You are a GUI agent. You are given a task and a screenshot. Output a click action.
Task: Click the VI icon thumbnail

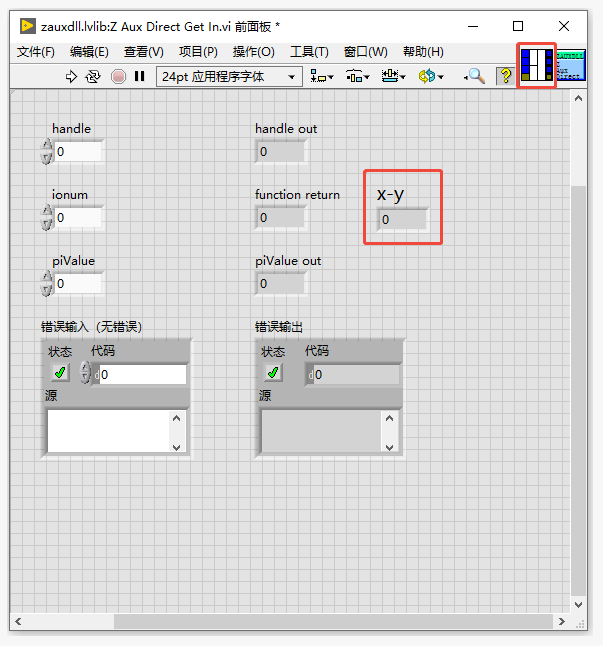[x=570, y=65]
